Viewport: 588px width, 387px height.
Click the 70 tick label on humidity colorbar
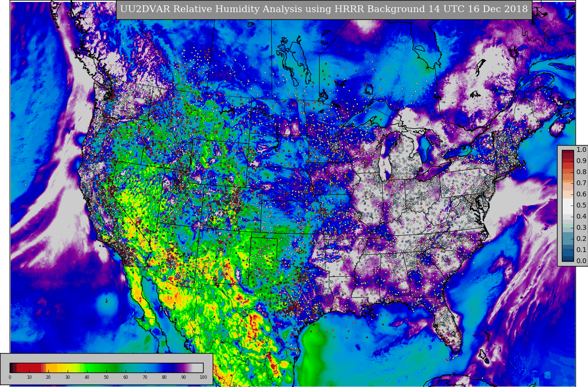click(x=145, y=377)
